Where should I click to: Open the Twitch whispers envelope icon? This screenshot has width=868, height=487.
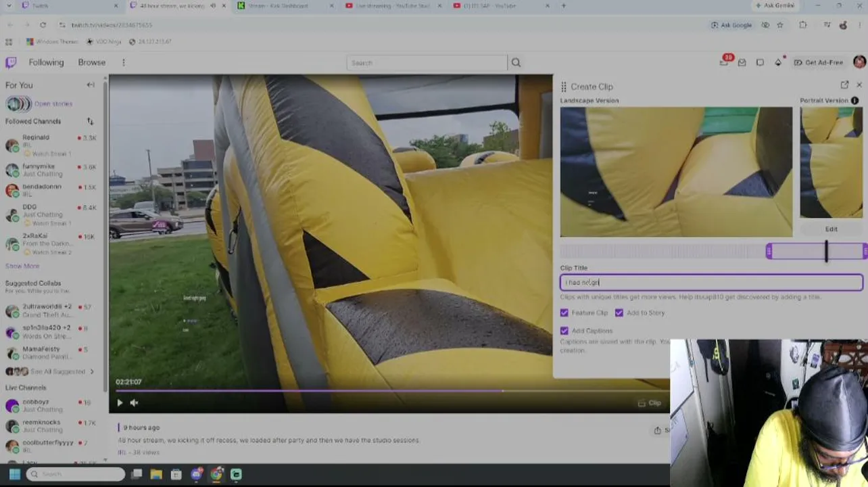(742, 62)
